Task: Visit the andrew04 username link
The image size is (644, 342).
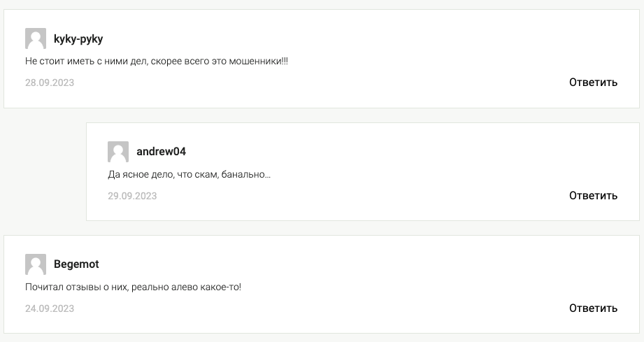Action: (161, 152)
